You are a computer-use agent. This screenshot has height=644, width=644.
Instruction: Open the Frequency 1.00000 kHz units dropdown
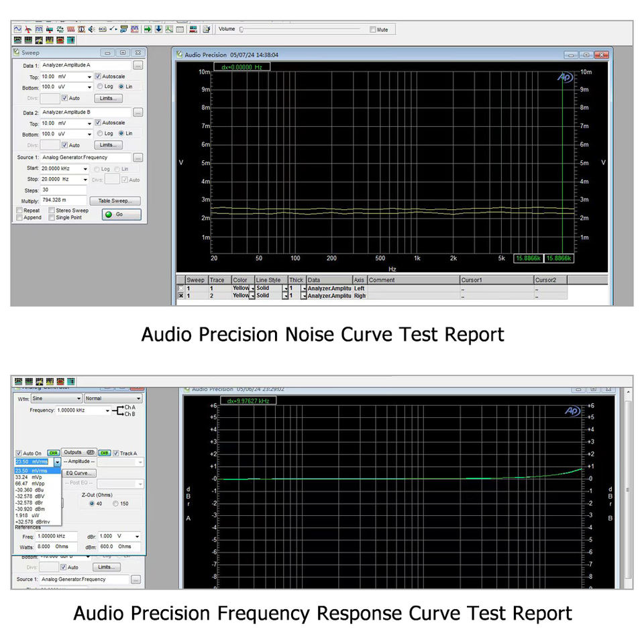[107, 411]
